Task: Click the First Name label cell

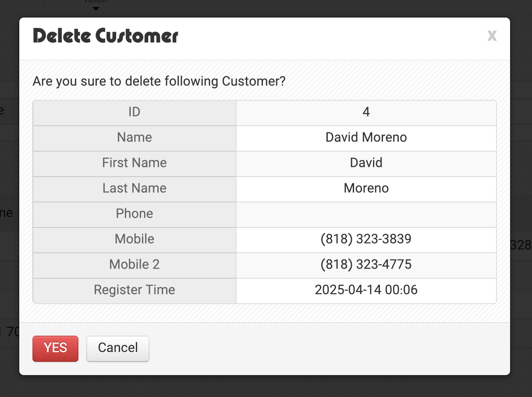Action: coord(135,164)
